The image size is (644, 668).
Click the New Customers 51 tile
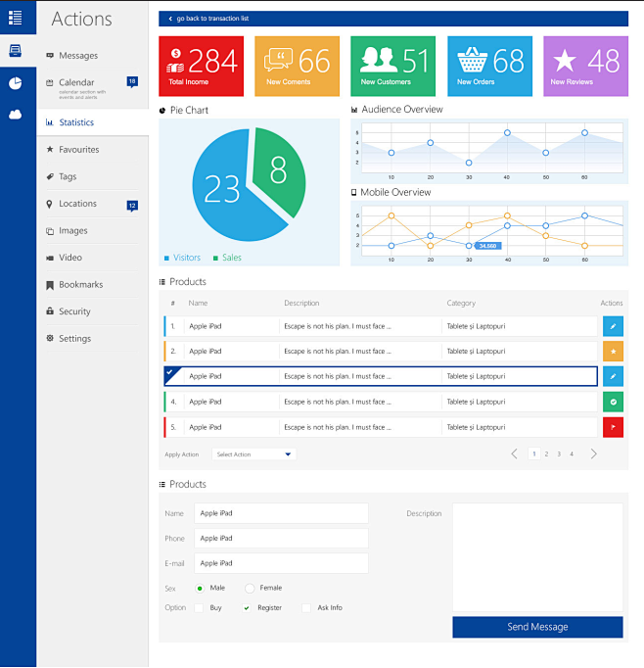pos(392,66)
